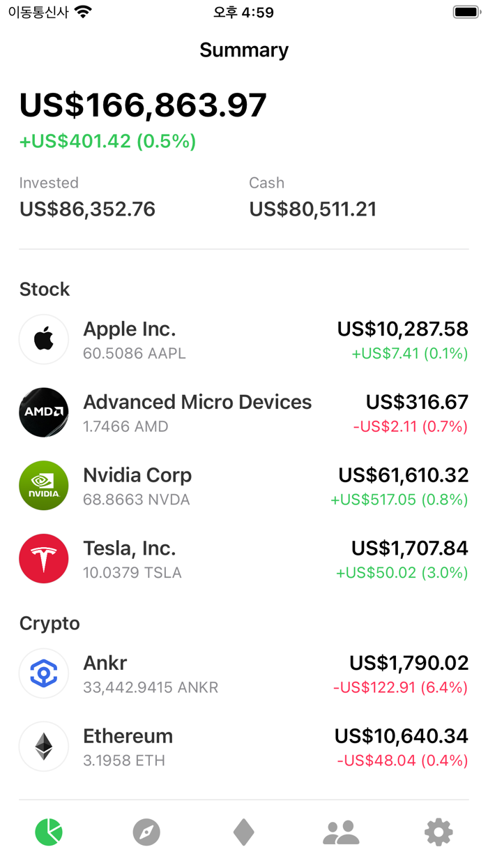Open the Apple Inc. holding row
Viewport: 488px width, 868px height.
coord(244,339)
